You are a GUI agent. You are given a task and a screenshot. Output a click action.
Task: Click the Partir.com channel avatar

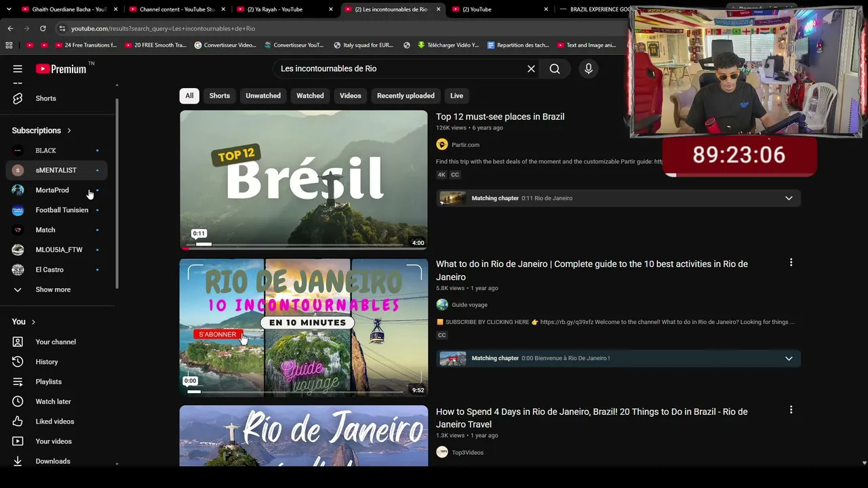click(x=442, y=144)
